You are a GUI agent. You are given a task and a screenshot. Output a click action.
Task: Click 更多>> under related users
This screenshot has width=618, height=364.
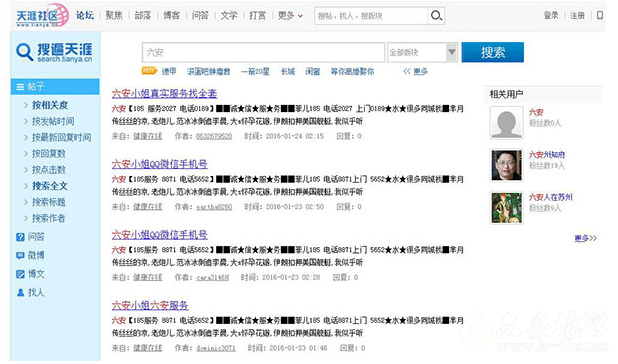click(x=585, y=238)
